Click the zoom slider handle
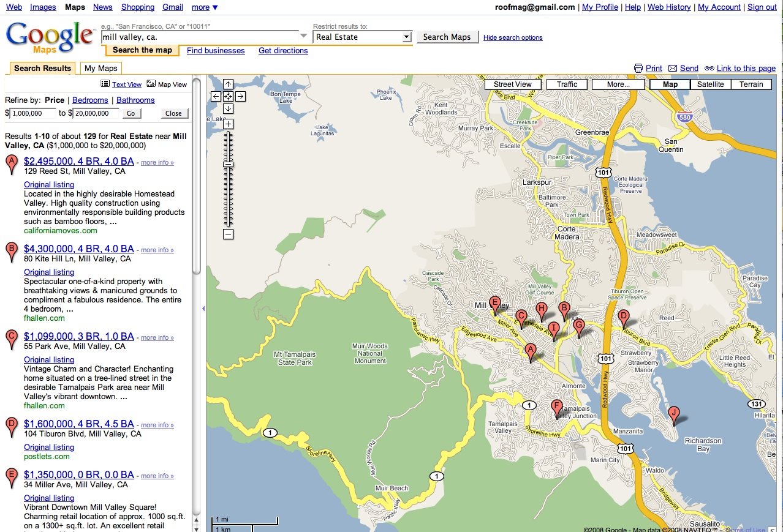Image resolution: width=783 pixels, height=532 pixels. 228,164
